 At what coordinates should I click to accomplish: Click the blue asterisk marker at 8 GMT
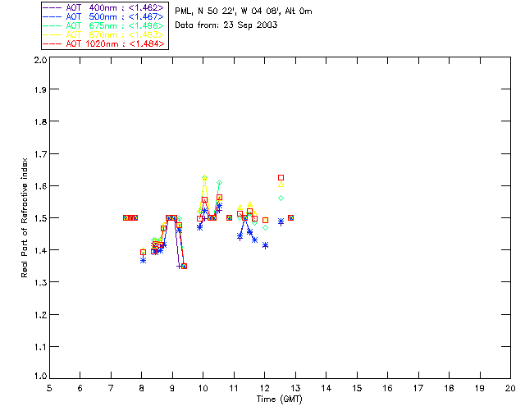tap(143, 260)
